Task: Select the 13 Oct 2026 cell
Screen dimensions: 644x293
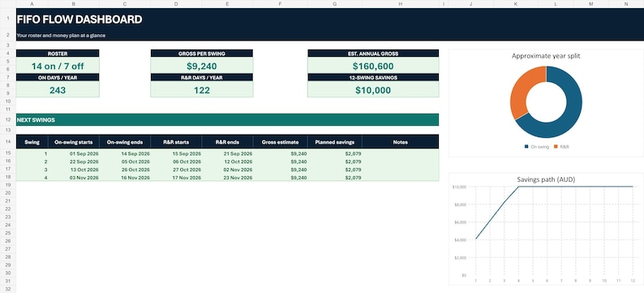Action: 74,170
